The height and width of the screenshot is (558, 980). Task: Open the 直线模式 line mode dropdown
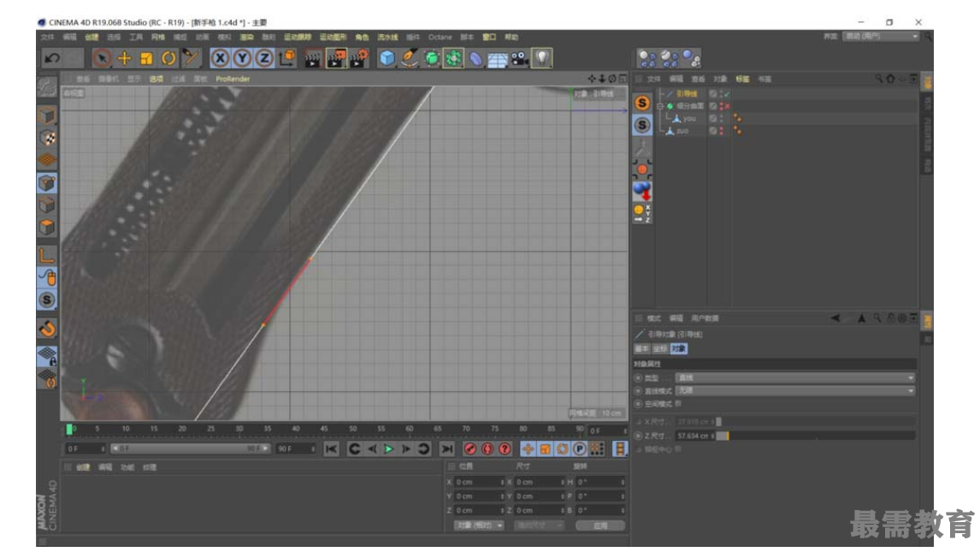[795, 390]
